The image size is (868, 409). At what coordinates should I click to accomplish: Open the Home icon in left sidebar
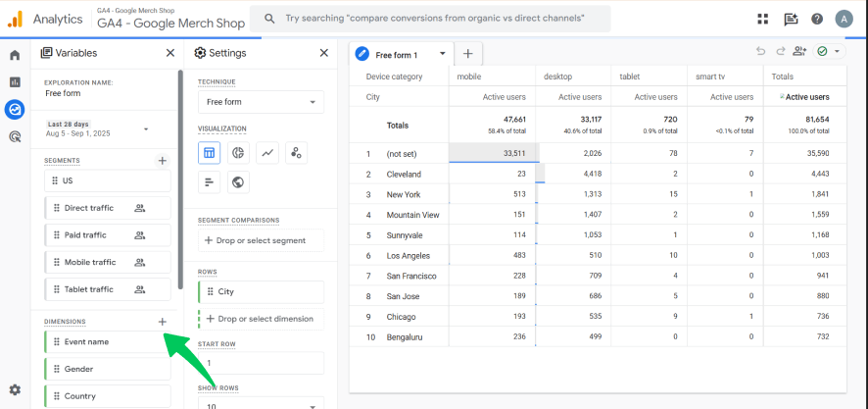tap(15, 55)
